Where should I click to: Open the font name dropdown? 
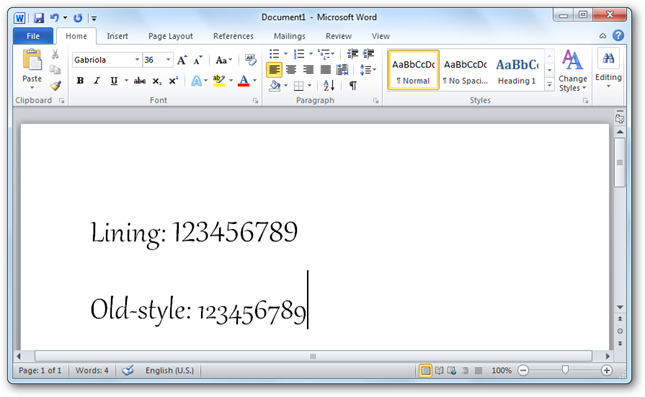(x=137, y=60)
